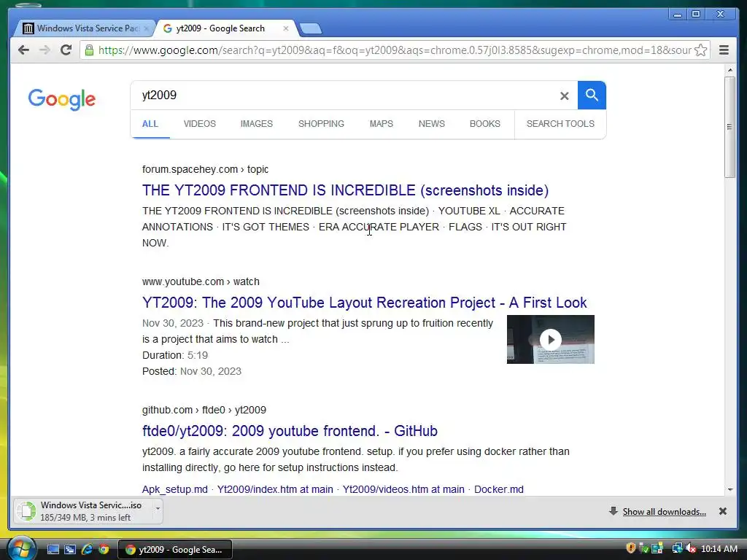Click the Windows Sidebar tray icon
The height and width of the screenshot is (560, 747).
coord(657,548)
